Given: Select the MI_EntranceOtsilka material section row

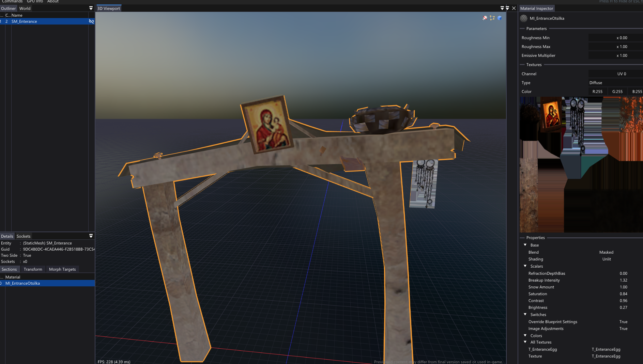Looking at the screenshot, I should pyautogui.click(x=47, y=283).
